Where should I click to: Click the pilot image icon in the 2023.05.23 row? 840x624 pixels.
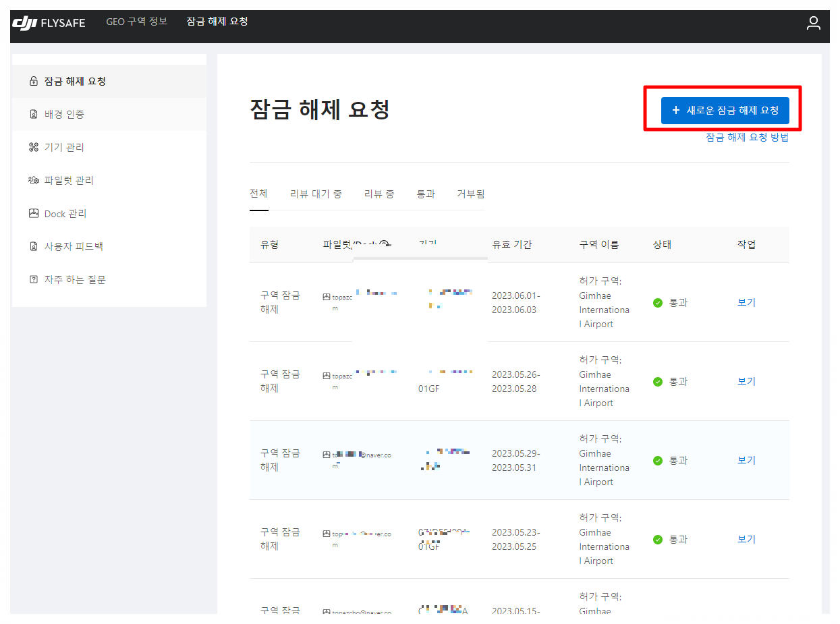click(x=327, y=534)
